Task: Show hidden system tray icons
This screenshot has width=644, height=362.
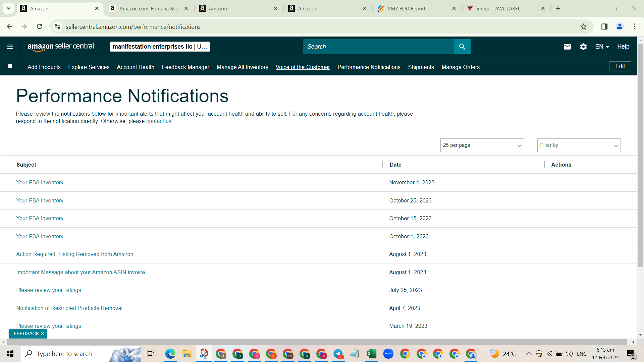Action: [x=529, y=354]
